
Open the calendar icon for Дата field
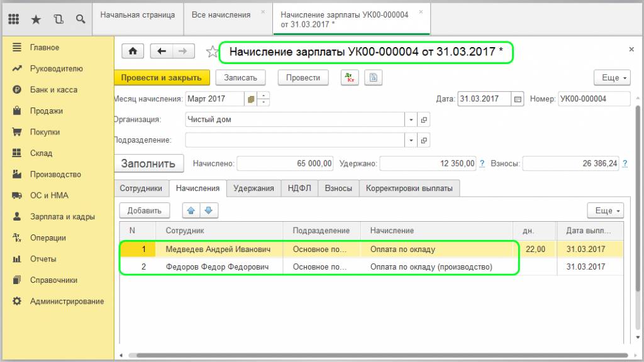518,99
